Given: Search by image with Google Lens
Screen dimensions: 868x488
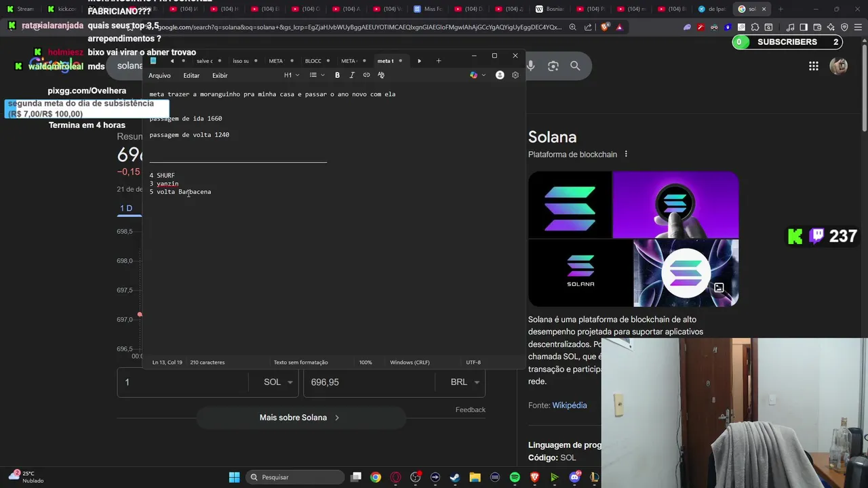Looking at the screenshot, I should (553, 66).
